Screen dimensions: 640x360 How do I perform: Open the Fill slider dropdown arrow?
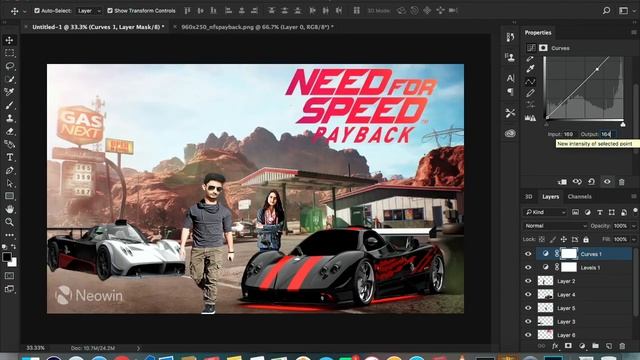coord(634,239)
